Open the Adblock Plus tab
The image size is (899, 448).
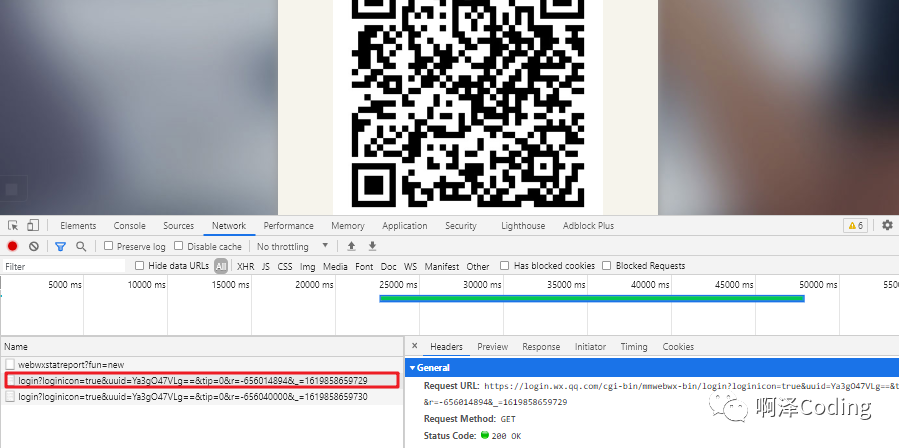click(588, 225)
